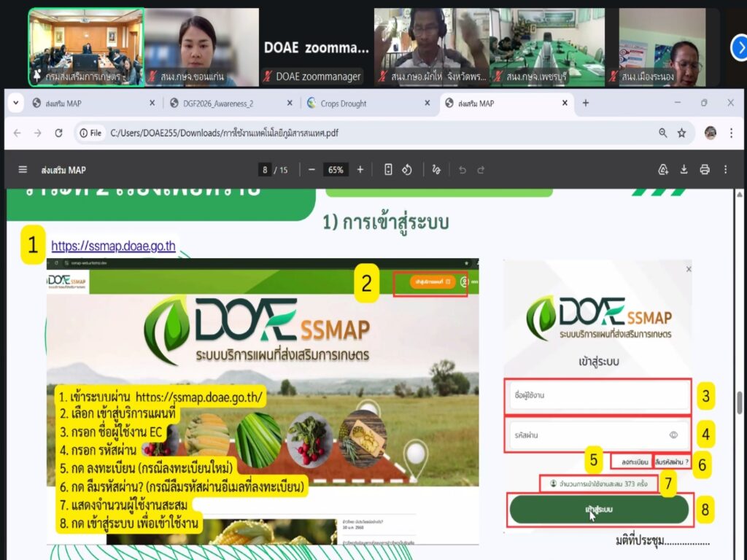The height and width of the screenshot is (560, 747).
Task: Click the undo arrow in PDF toolbar
Action: (462, 170)
